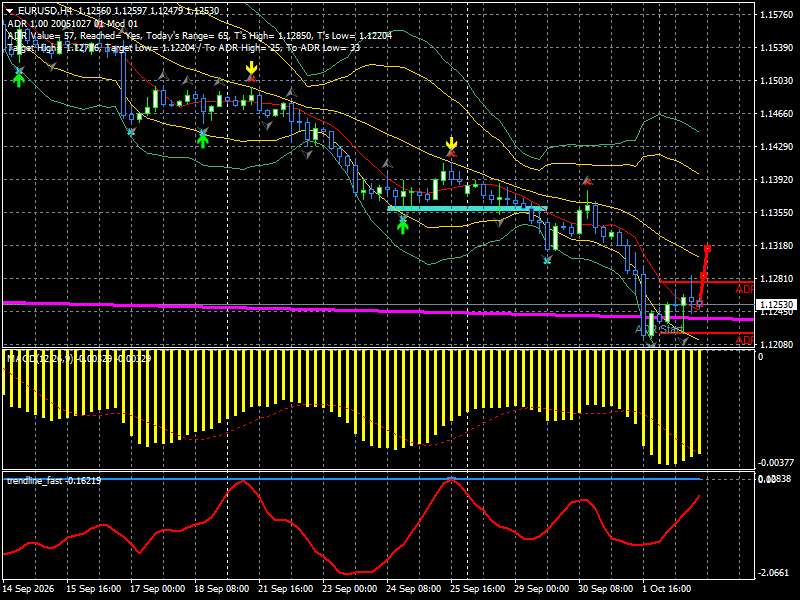Click price scale value 1.12810
This screenshot has height=600, width=800.
pos(777,279)
